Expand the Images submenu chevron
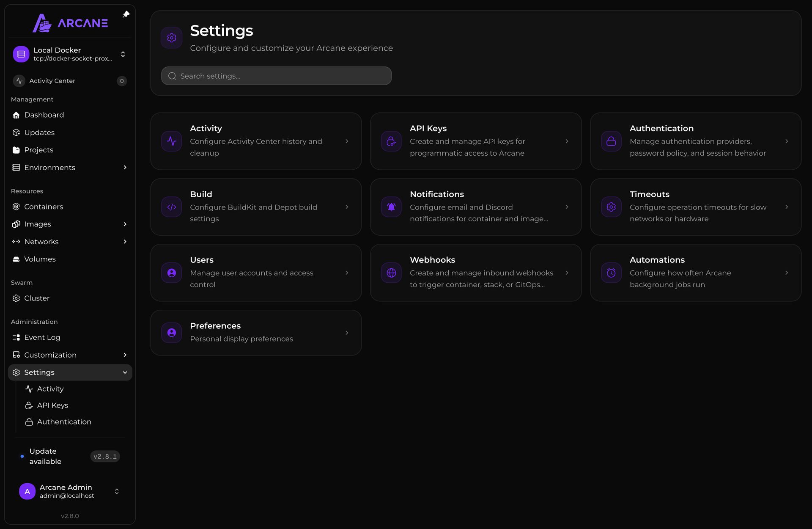The width and height of the screenshot is (812, 529). (125, 224)
